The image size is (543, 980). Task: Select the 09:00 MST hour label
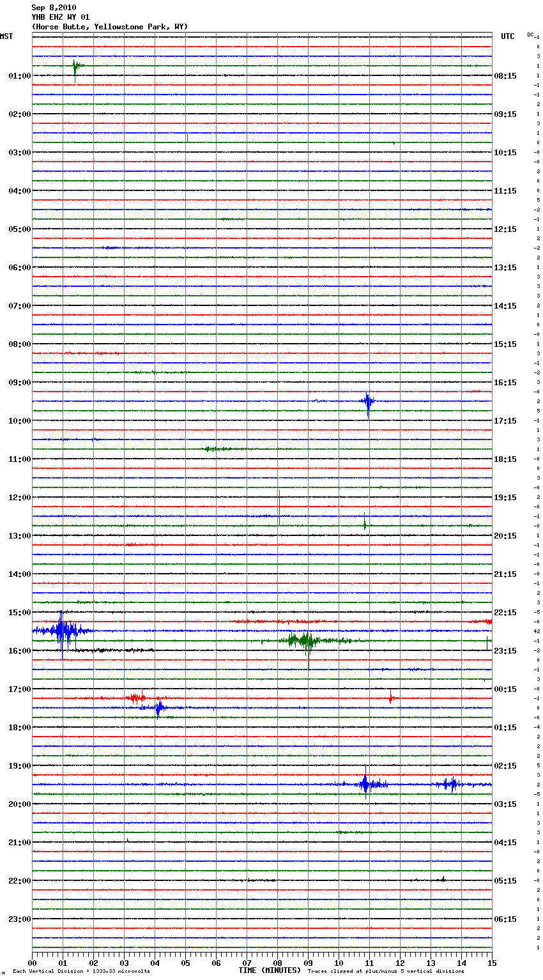(x=20, y=383)
